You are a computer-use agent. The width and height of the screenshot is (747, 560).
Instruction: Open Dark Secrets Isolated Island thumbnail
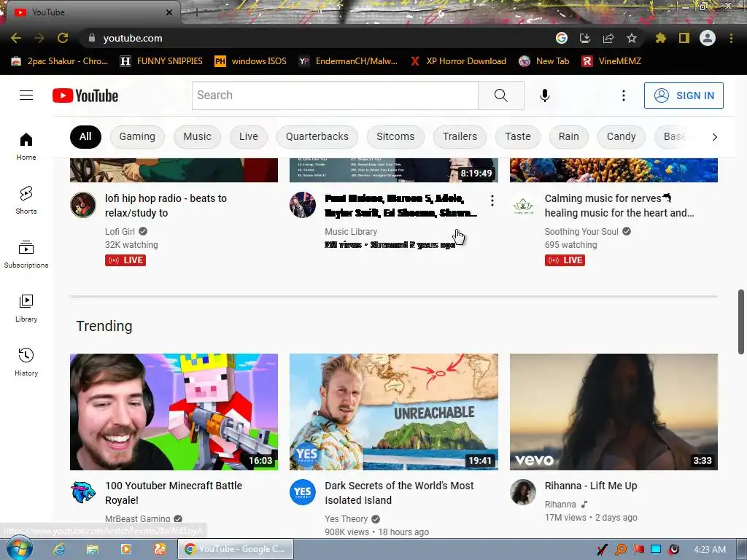pyautogui.click(x=393, y=412)
